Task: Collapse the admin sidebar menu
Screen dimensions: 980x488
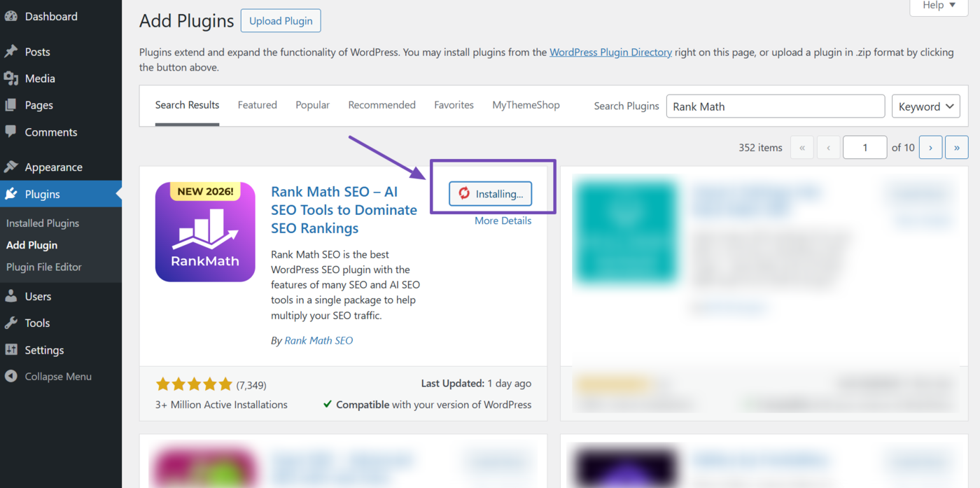Action: 48,376
